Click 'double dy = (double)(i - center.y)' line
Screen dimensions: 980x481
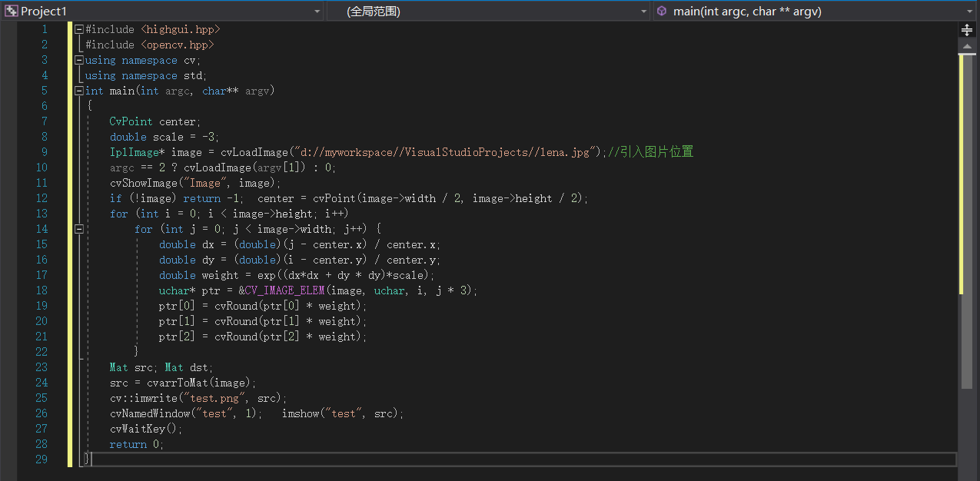click(301, 260)
